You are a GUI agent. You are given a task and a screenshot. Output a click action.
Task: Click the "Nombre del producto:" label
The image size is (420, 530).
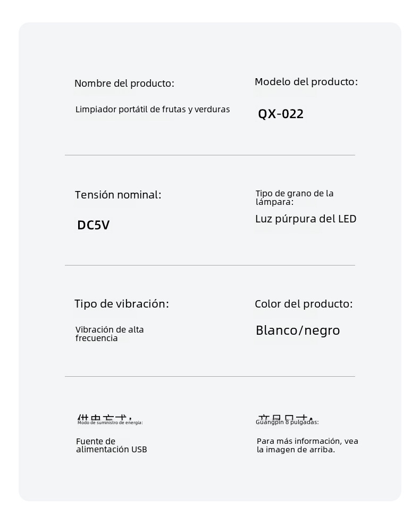[x=124, y=84]
